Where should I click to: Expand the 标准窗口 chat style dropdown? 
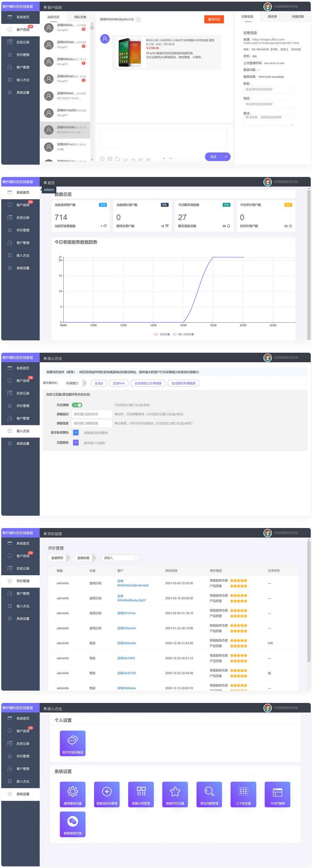point(76,383)
